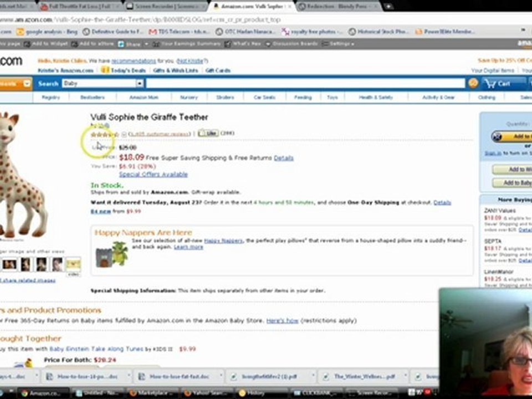The height and width of the screenshot is (399, 532).
Task: Open the Car Seats baby menu item
Action: (265, 98)
